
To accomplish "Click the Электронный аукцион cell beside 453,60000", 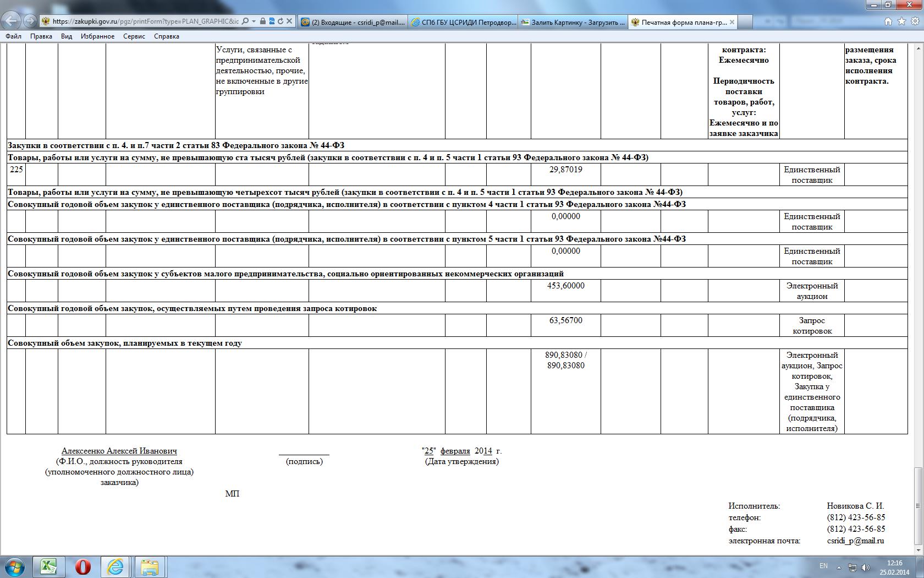I will (812, 291).
